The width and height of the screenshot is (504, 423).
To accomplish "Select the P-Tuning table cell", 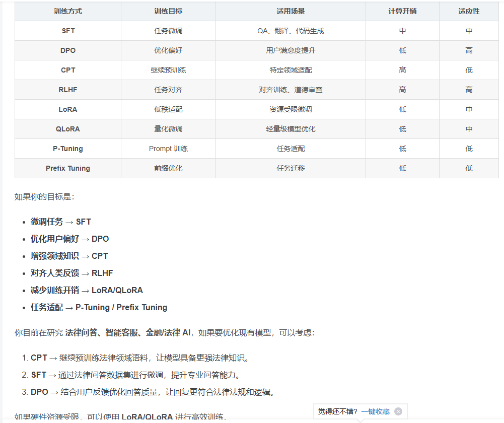I will pos(68,149).
